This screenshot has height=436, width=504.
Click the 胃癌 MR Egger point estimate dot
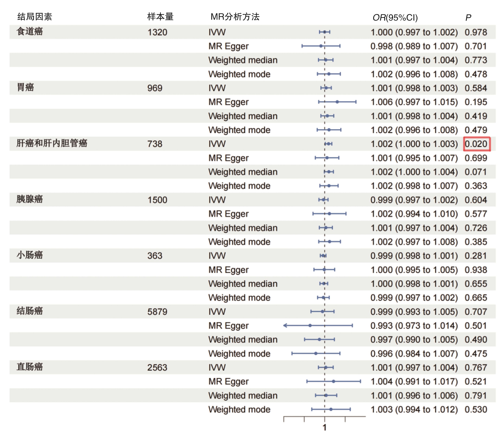[337, 102]
